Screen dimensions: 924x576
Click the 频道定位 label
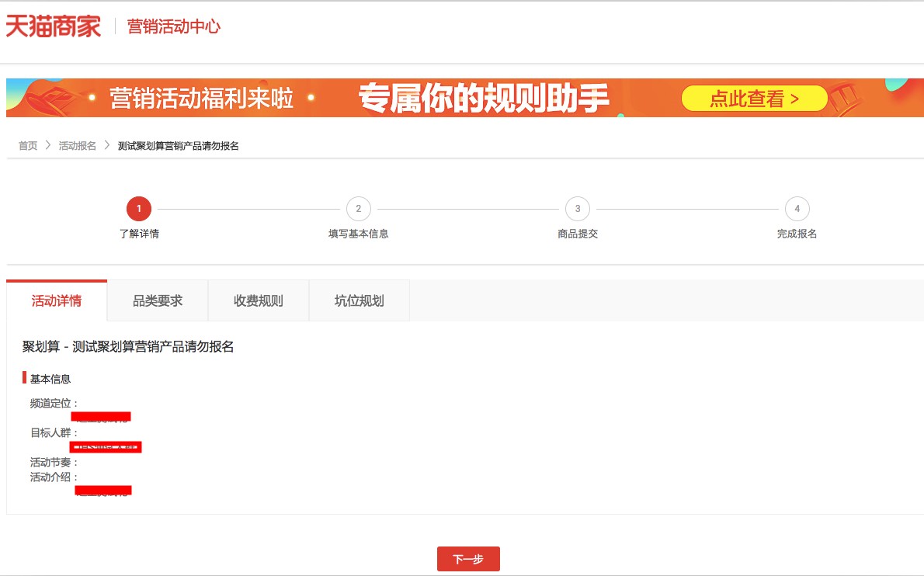click(54, 404)
